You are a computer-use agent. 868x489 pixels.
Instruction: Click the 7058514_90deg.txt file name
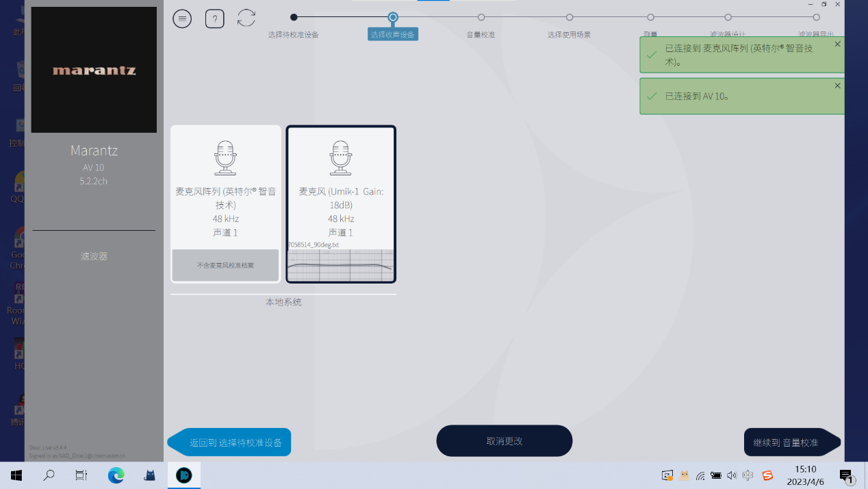click(314, 244)
